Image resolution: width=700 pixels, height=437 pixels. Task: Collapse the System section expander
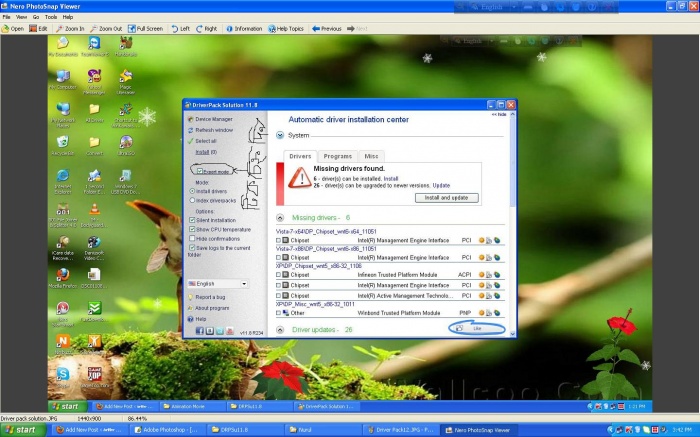point(280,135)
